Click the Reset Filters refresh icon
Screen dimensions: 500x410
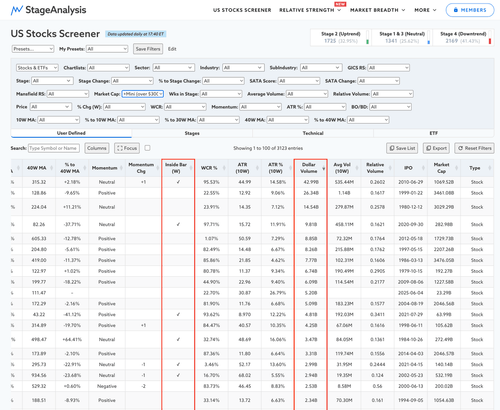pos(460,148)
